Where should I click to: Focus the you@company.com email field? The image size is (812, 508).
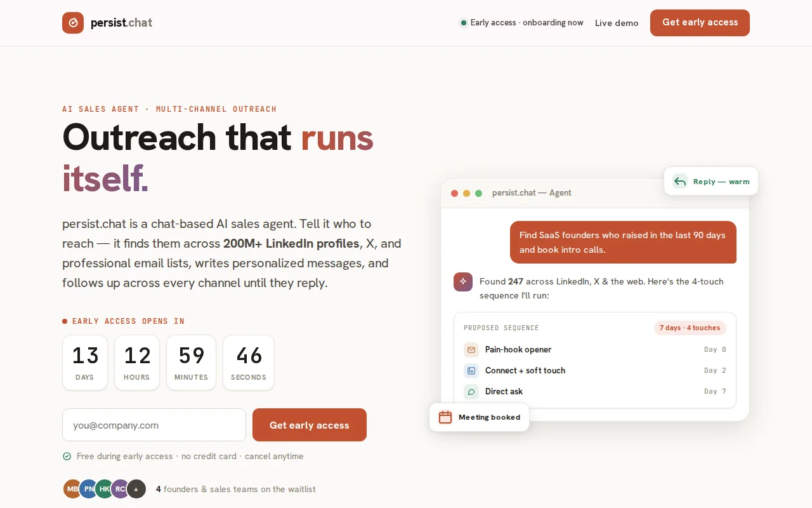tap(154, 425)
